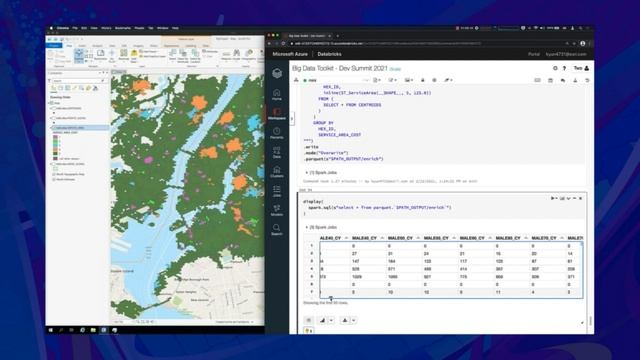Click List By Drawing Order in Contents pane
Image resolution: width=640 pixels, height=360 pixels.
click(53, 88)
